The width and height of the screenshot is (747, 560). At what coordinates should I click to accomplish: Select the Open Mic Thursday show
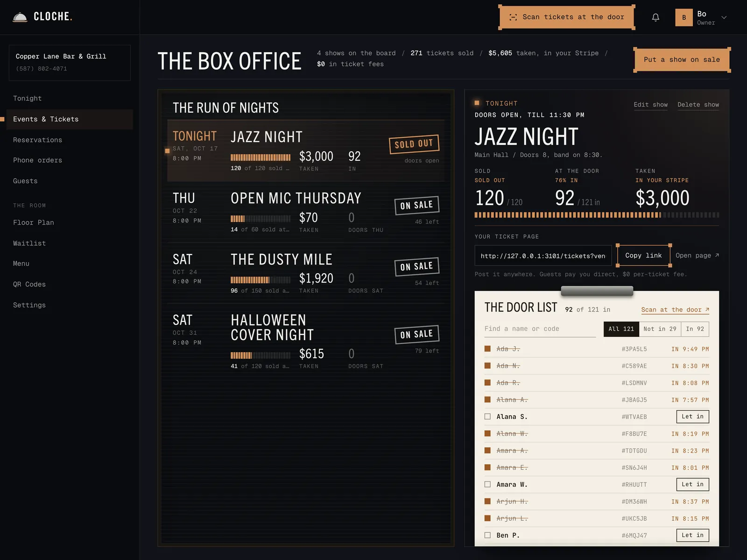(x=306, y=212)
